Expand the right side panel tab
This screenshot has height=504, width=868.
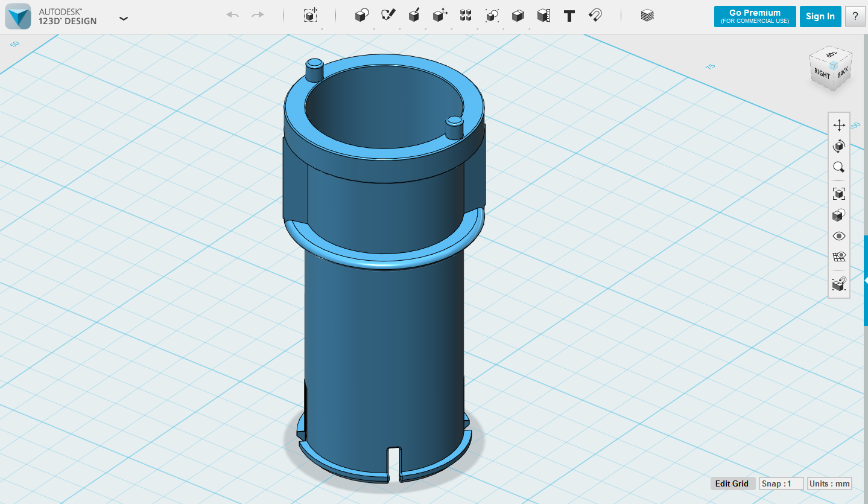point(865,281)
